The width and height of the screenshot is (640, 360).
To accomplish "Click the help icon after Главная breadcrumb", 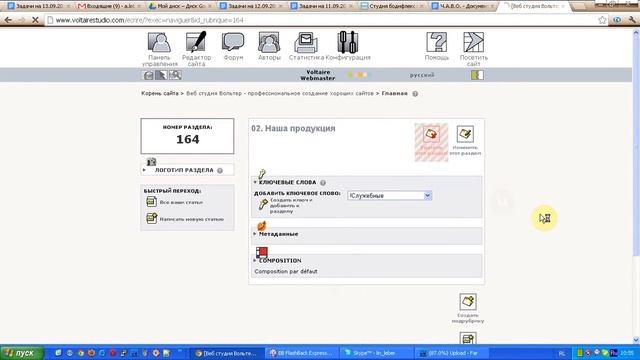I will point(415,93).
